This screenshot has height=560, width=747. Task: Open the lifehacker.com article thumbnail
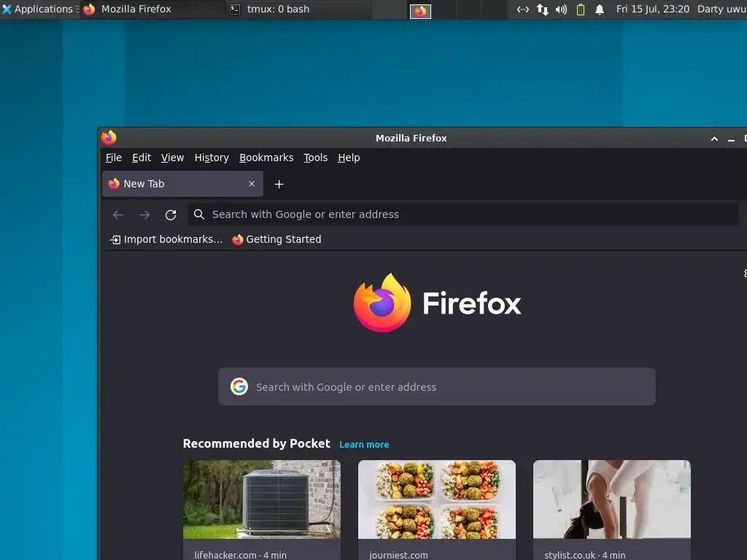click(x=262, y=499)
